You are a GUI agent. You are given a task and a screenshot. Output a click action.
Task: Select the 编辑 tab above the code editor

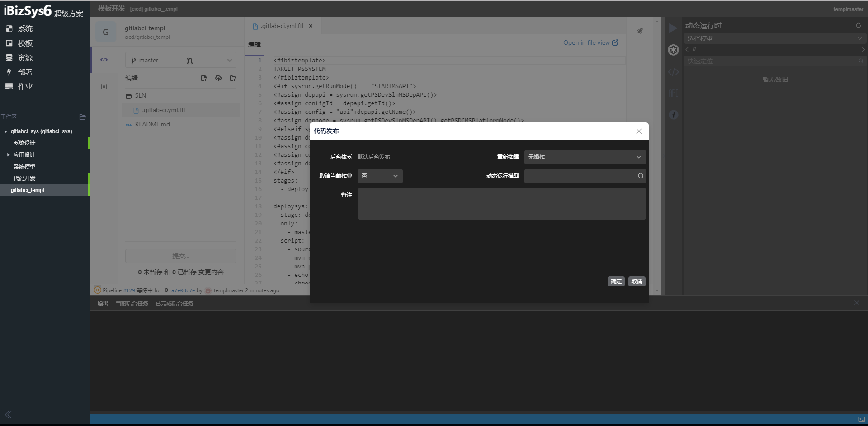click(x=255, y=44)
